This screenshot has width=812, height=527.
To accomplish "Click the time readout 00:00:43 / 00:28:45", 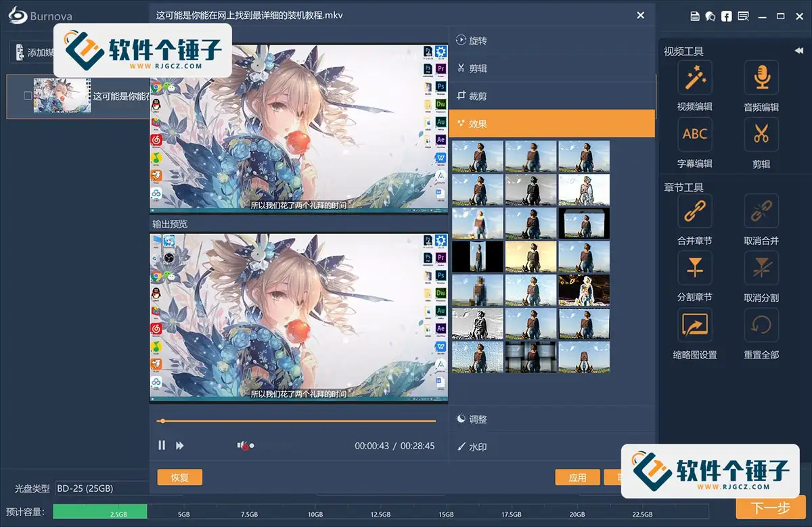I will pyautogui.click(x=394, y=446).
